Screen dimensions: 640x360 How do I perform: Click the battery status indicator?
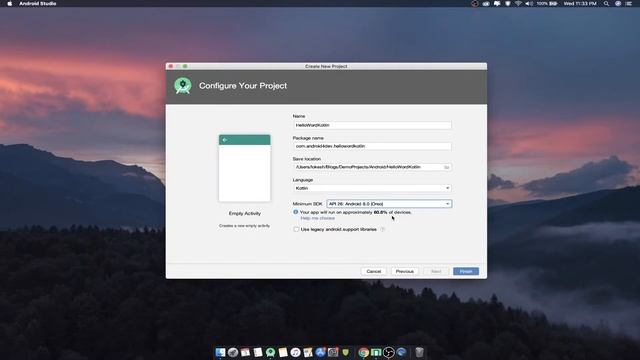pyautogui.click(x=547, y=3)
